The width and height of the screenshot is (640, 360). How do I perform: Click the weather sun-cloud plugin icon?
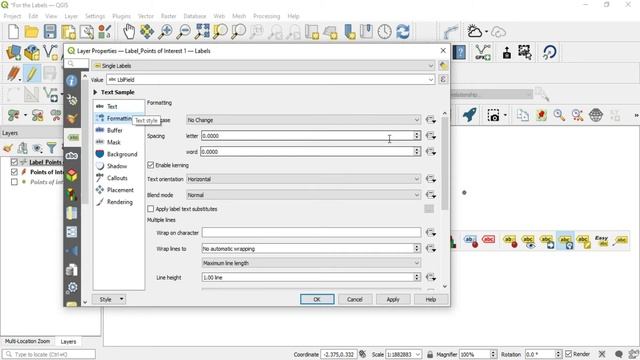click(474, 31)
